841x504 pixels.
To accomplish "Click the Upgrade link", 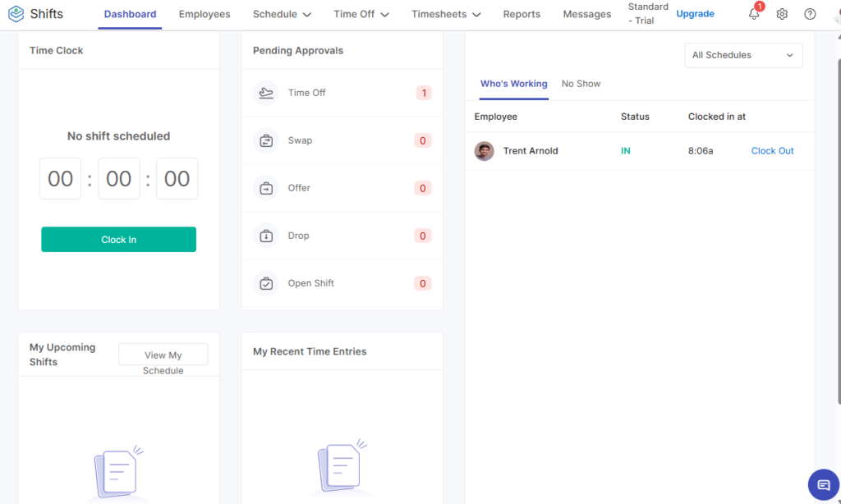I will 695,14.
